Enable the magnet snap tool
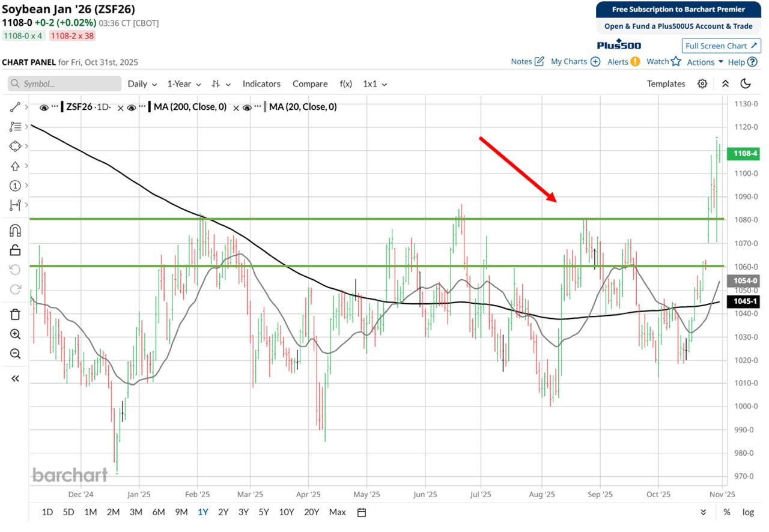 [16, 231]
